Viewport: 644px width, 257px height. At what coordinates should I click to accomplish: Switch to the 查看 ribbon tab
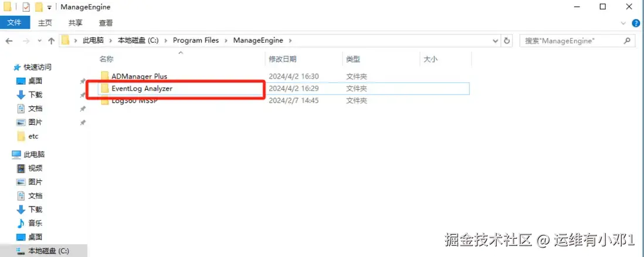(106, 23)
